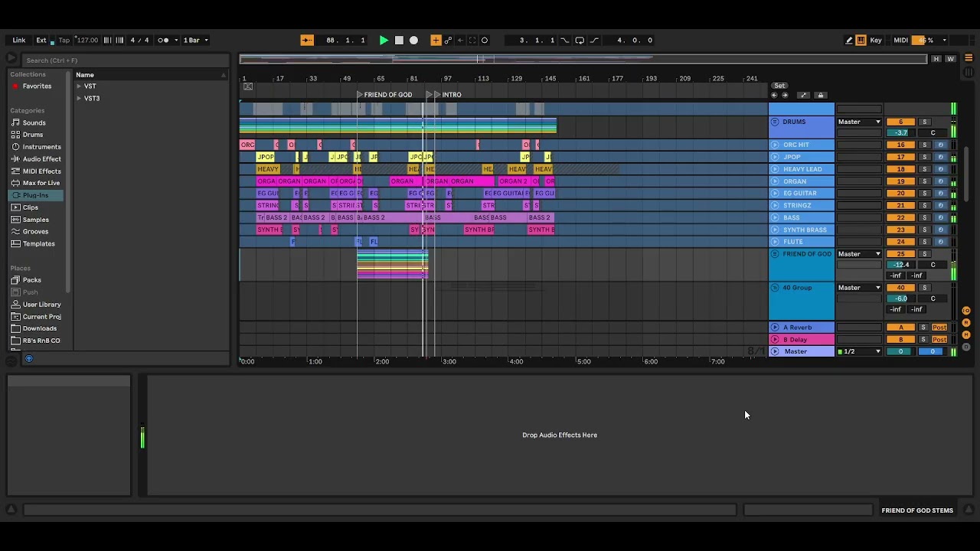Open User Library in Places
The height and width of the screenshot is (551, 980).
tap(41, 305)
